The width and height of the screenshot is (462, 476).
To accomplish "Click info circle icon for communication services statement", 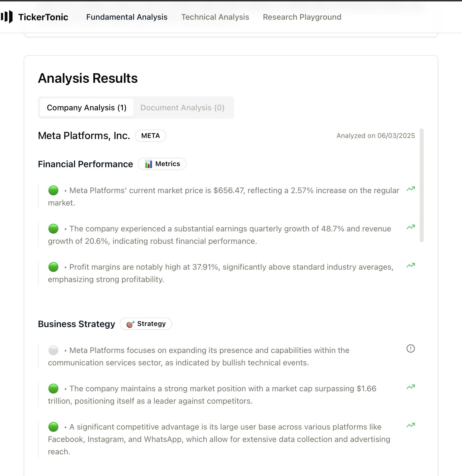I will [411, 349].
